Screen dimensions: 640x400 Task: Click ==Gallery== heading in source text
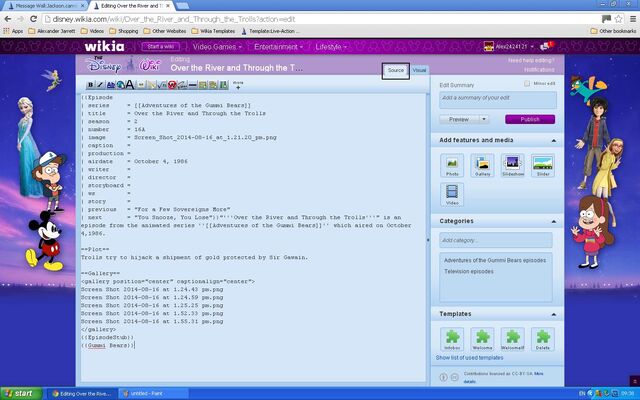100,273
